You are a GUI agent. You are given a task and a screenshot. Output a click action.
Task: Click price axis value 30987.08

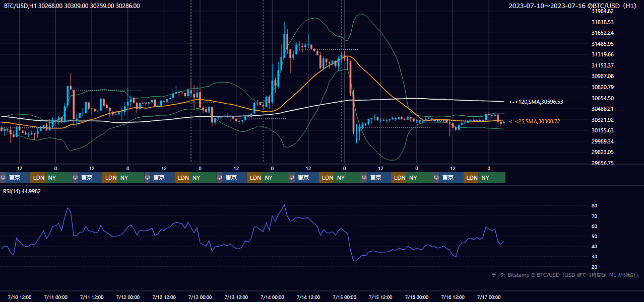click(602, 76)
